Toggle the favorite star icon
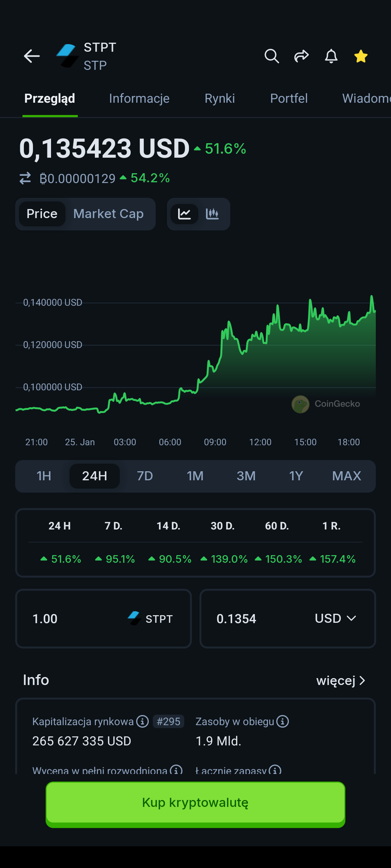Image resolution: width=391 pixels, height=868 pixels. click(x=361, y=56)
